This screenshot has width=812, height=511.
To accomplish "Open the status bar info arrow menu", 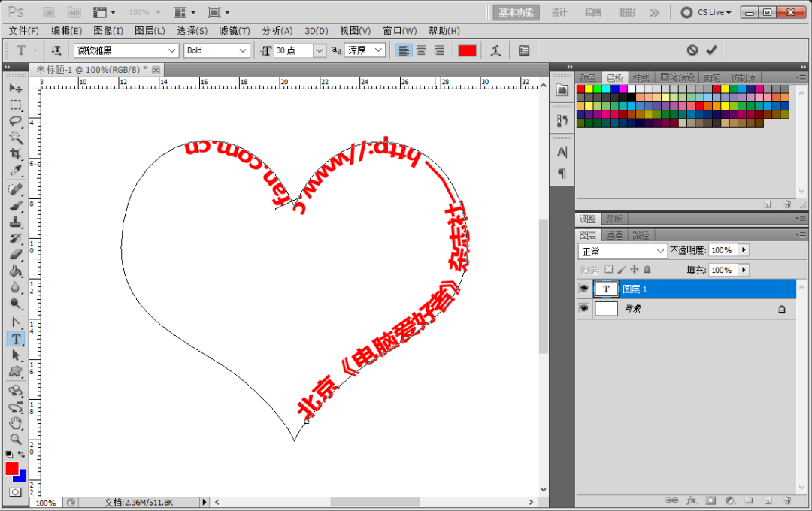I will point(204,502).
